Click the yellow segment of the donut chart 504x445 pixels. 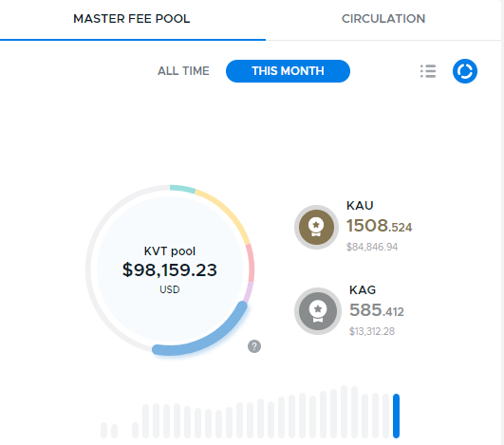point(228,213)
